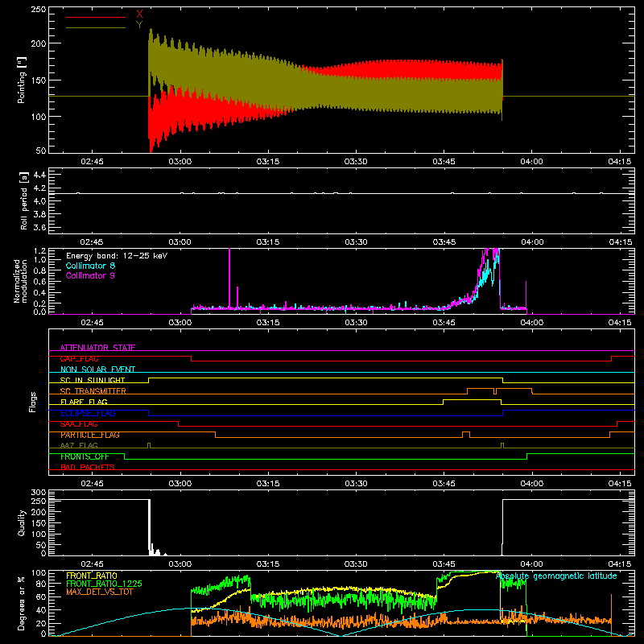Select the NON_SOLAR_EVENT flag label

click(x=97, y=369)
